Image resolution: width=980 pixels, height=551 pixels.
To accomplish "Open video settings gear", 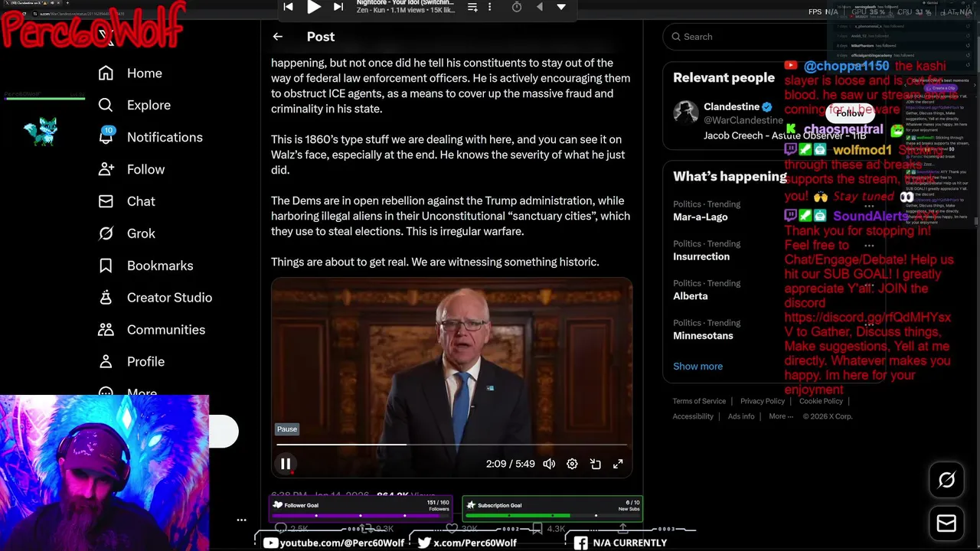I will click(572, 464).
